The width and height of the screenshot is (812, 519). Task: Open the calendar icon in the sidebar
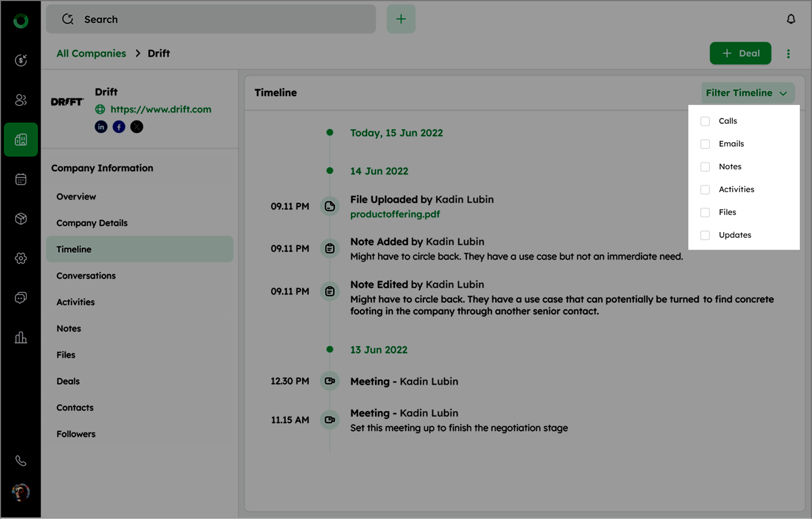[21, 179]
